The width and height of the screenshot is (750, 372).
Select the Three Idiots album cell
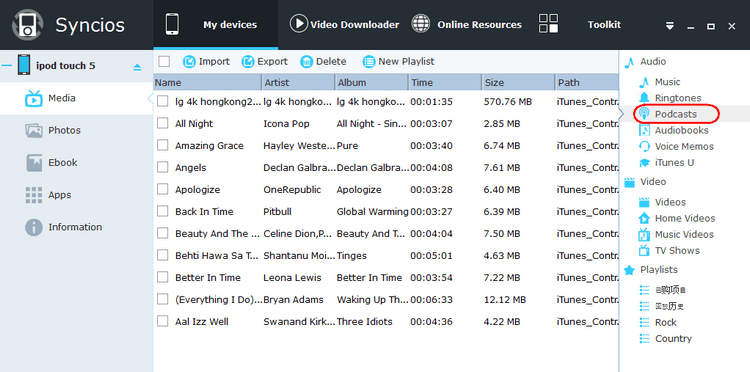click(364, 321)
